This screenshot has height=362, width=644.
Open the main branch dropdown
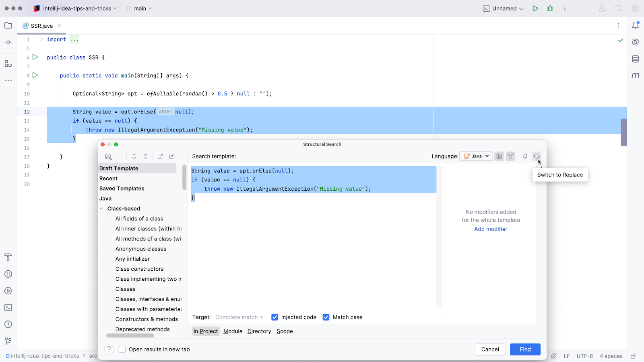(x=139, y=8)
